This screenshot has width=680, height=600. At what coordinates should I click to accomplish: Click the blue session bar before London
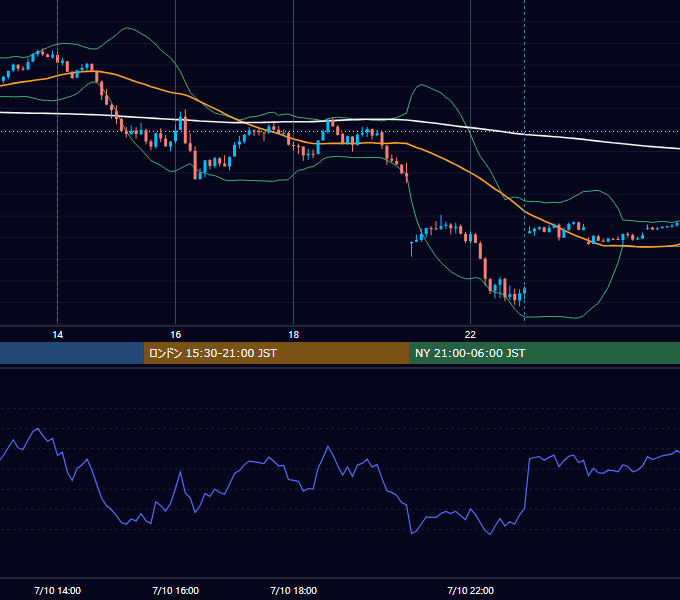tap(72, 353)
